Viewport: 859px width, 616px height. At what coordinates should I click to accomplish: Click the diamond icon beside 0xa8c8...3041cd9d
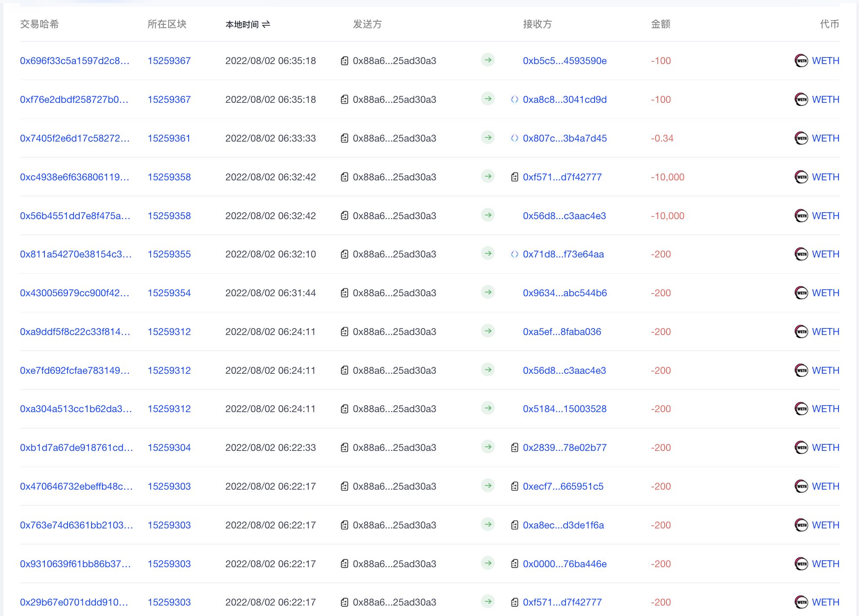pyautogui.click(x=514, y=99)
